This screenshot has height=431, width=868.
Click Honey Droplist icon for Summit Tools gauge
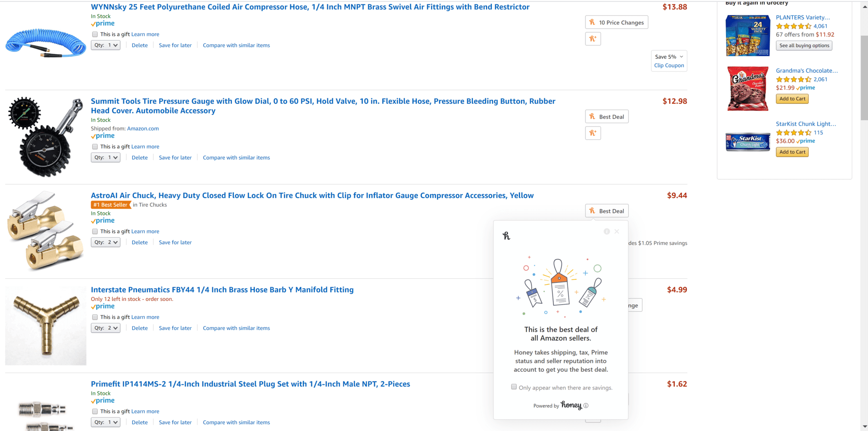[593, 133]
